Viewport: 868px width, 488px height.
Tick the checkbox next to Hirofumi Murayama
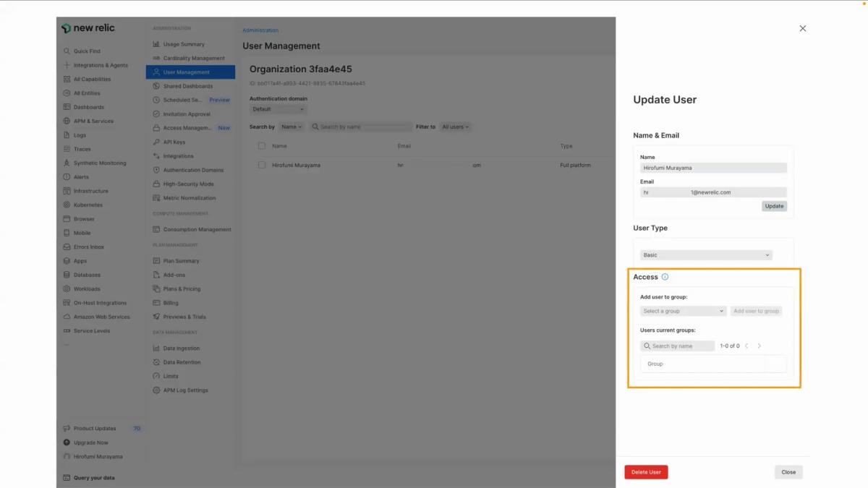point(262,166)
